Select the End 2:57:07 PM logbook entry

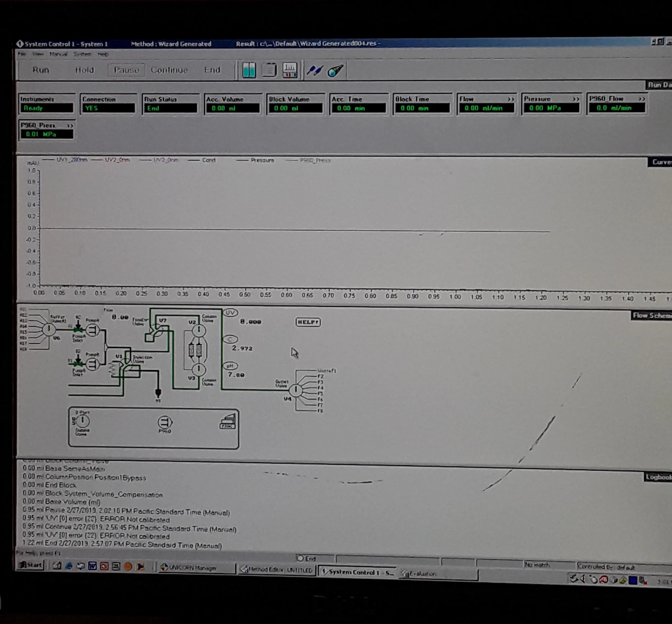(x=122, y=544)
